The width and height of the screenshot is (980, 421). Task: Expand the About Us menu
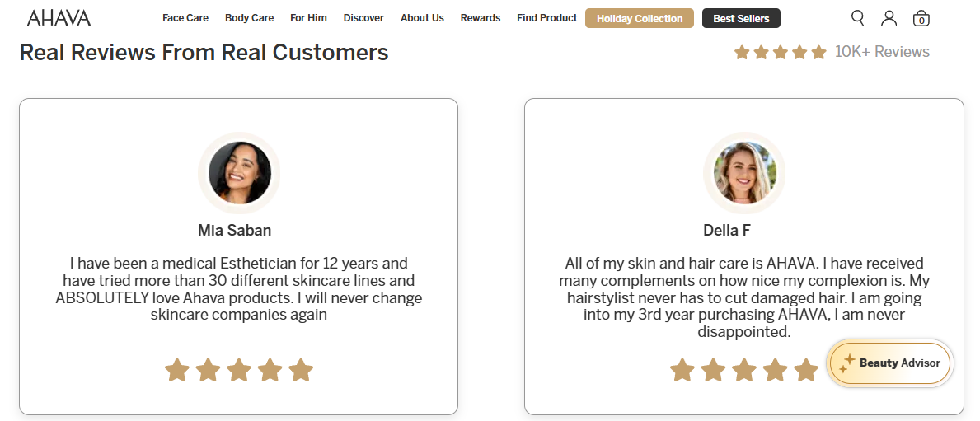(422, 18)
